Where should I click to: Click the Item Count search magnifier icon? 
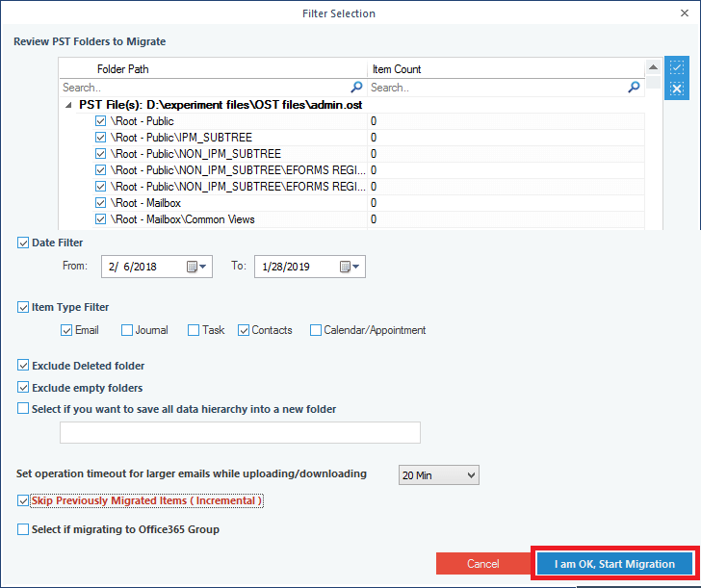(x=634, y=88)
